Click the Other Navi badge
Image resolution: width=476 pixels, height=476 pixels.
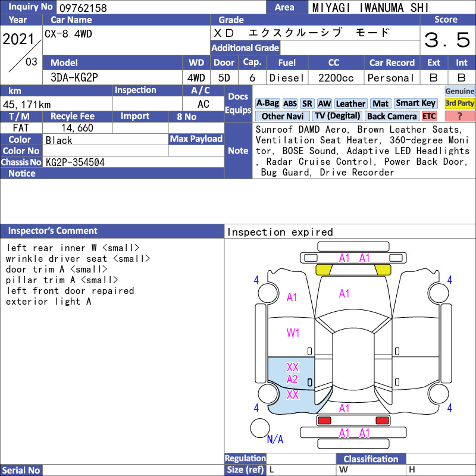coord(282,116)
